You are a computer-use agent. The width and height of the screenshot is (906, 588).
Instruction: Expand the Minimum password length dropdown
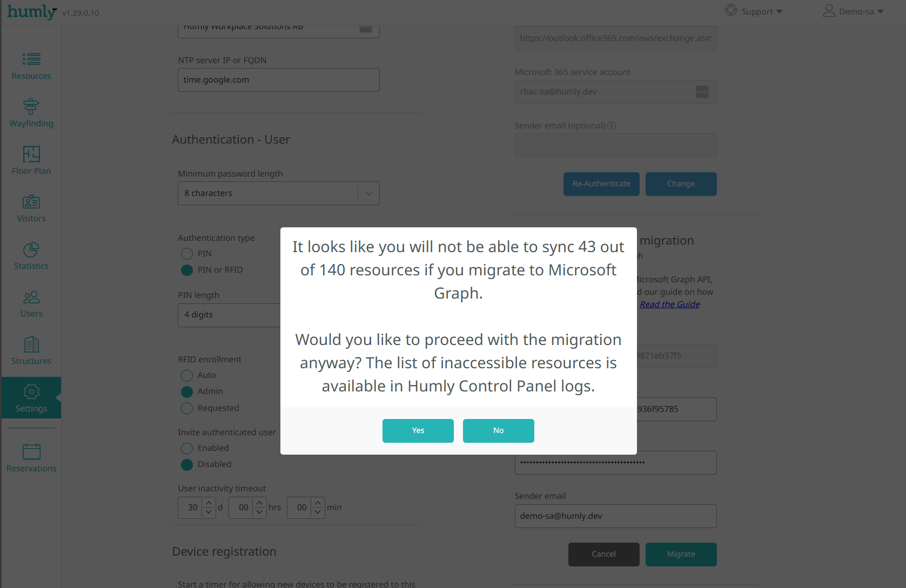(x=279, y=193)
